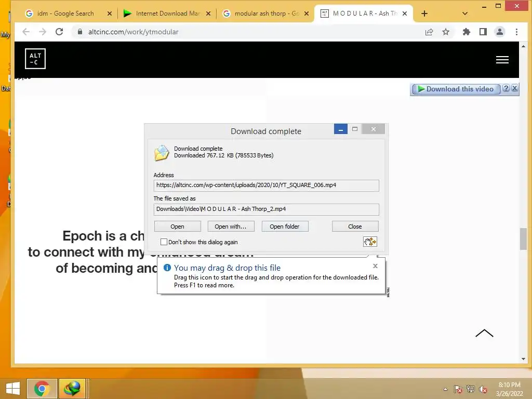Image resolution: width=532 pixels, height=399 pixels.
Task: Click Chrome icon in the taskbar
Action: tap(42, 389)
